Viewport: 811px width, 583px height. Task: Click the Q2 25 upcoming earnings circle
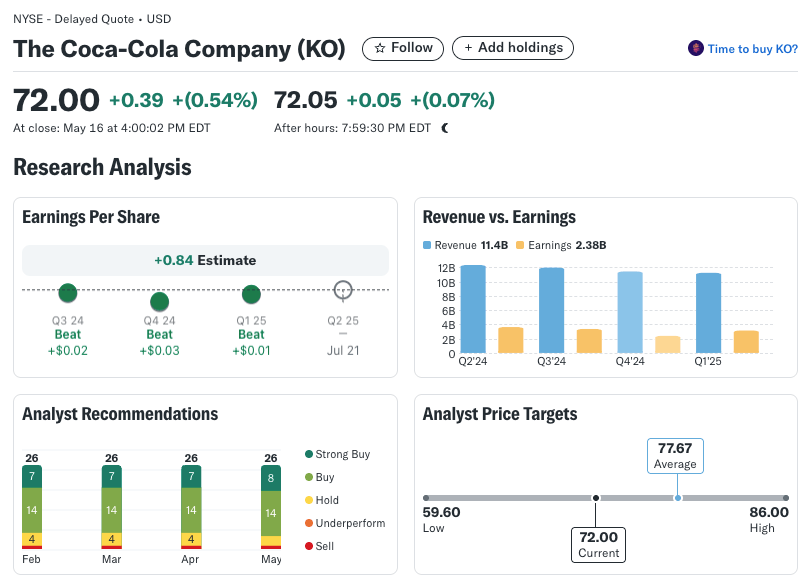(343, 290)
